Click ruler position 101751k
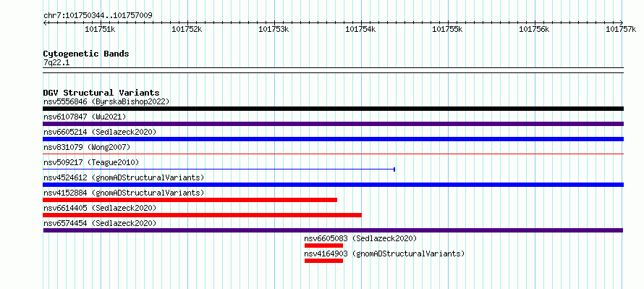The width and height of the screenshot is (644, 289). tap(100, 29)
